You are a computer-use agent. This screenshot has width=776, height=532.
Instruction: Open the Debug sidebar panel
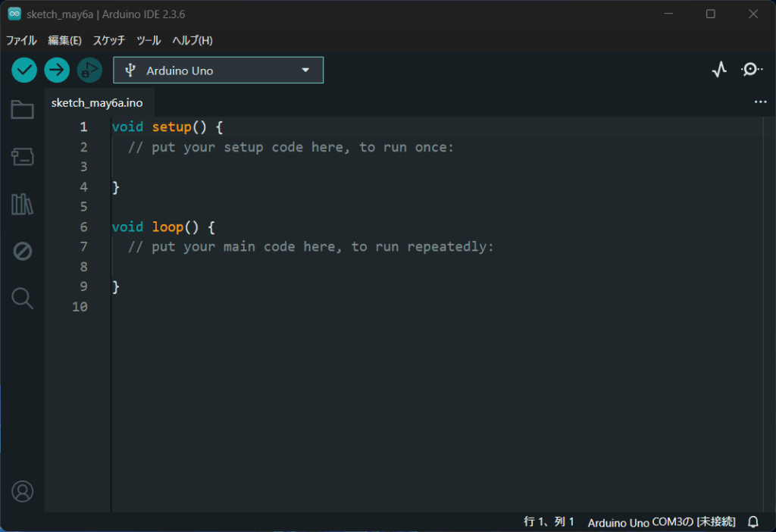[22, 251]
